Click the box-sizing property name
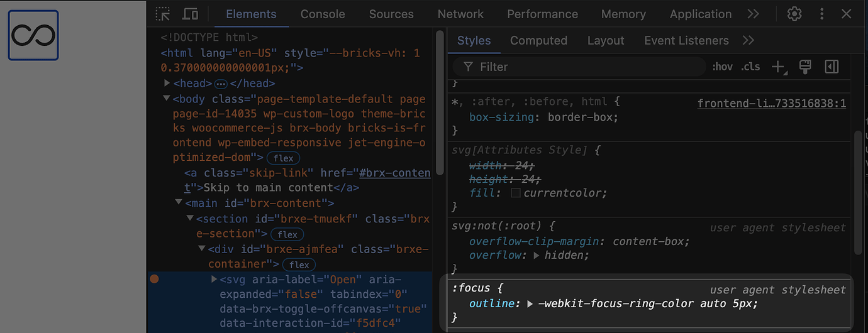This screenshot has height=333, width=868. pos(503,117)
